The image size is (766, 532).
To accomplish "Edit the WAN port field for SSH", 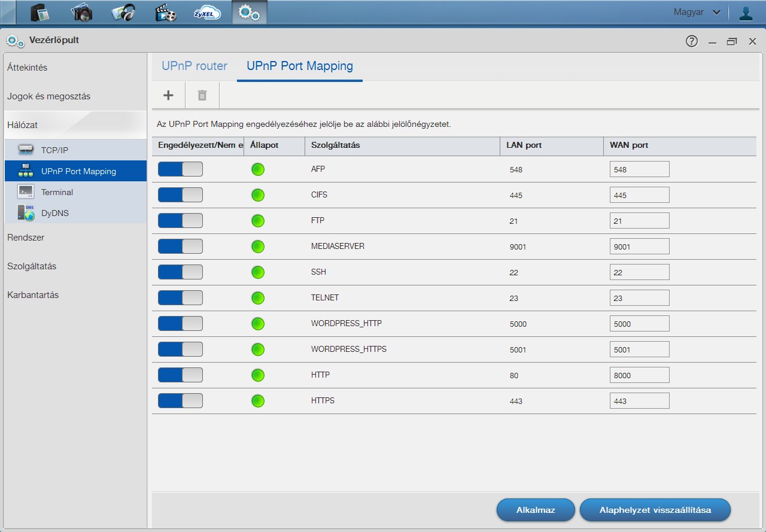I will point(639,272).
